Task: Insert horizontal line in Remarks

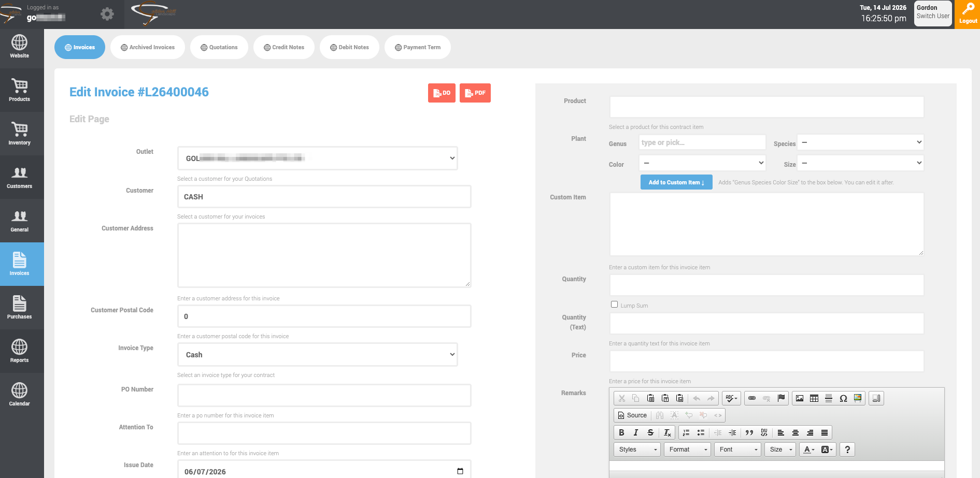Action: pyautogui.click(x=829, y=398)
